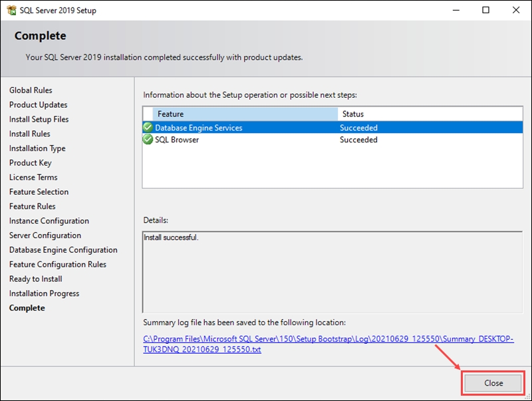This screenshot has height=401, width=532.
Task: Maximize the SQL Server 2019 Setup window
Action: coord(486,10)
